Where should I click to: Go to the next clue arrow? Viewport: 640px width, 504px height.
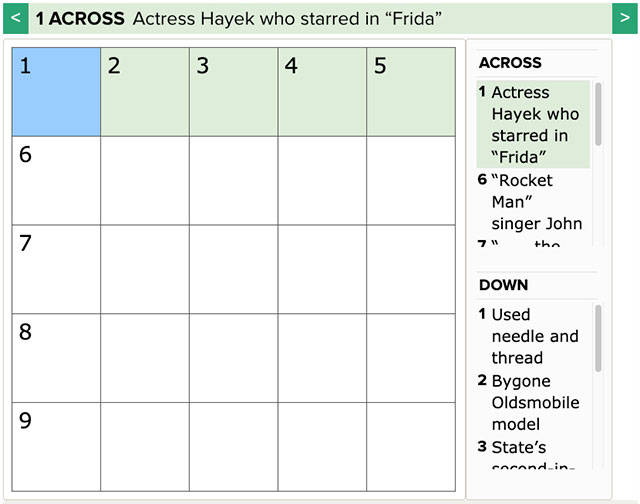[x=625, y=18]
